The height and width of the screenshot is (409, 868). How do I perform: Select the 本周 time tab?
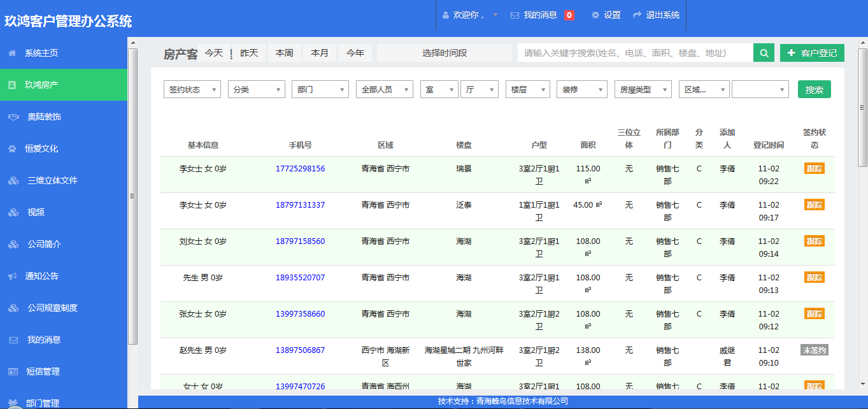[x=284, y=53]
